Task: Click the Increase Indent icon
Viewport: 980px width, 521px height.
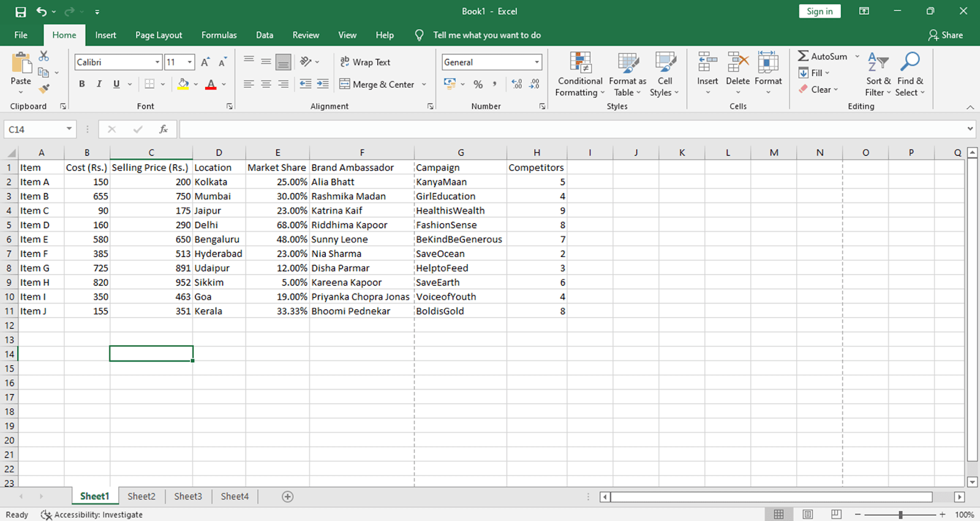Action: 323,84
